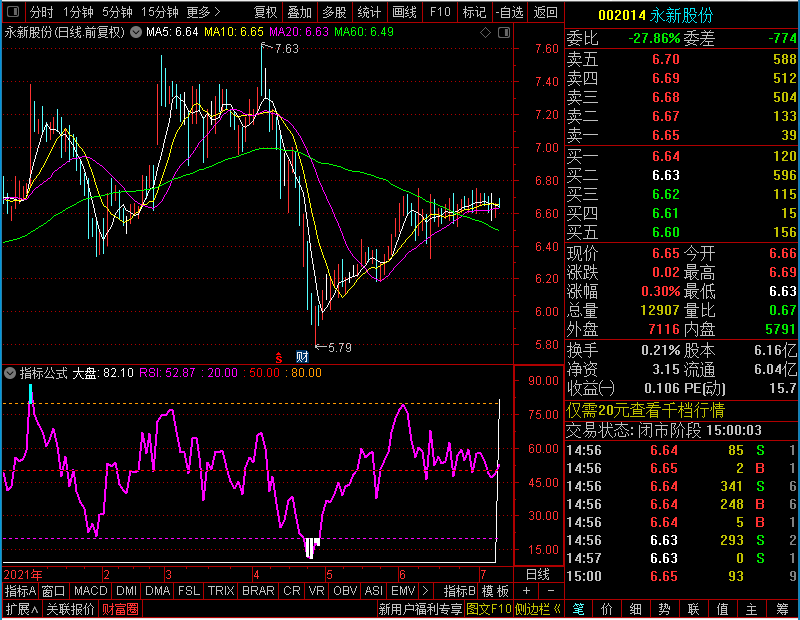Select the 细 detail tab

(635, 609)
